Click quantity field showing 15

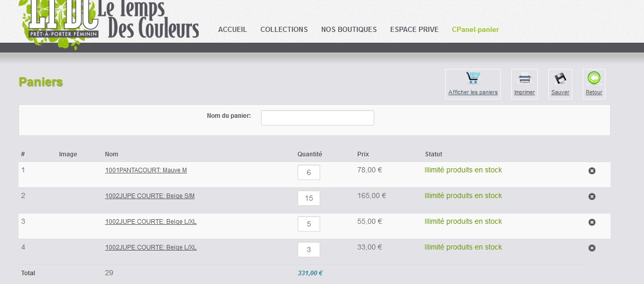tap(309, 198)
